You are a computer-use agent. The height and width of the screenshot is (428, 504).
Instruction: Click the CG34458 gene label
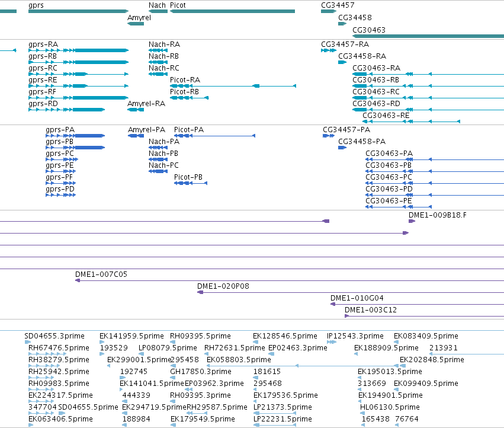tap(355, 17)
